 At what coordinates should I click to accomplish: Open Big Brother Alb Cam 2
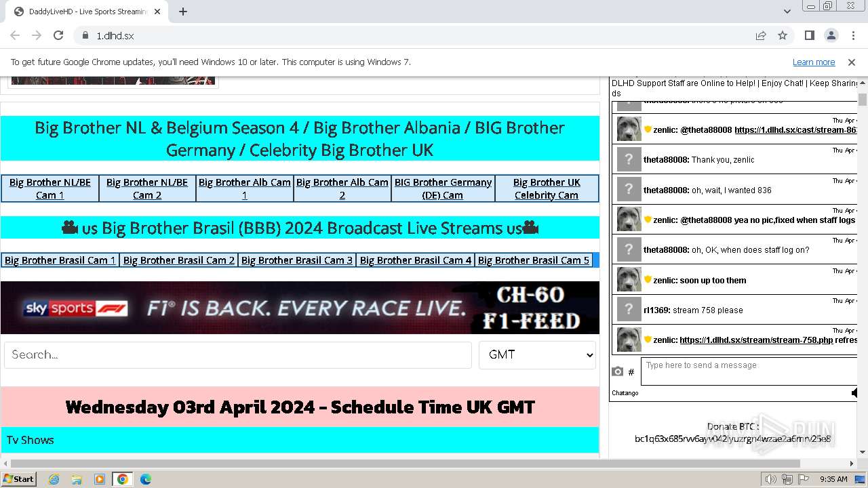[342, 188]
